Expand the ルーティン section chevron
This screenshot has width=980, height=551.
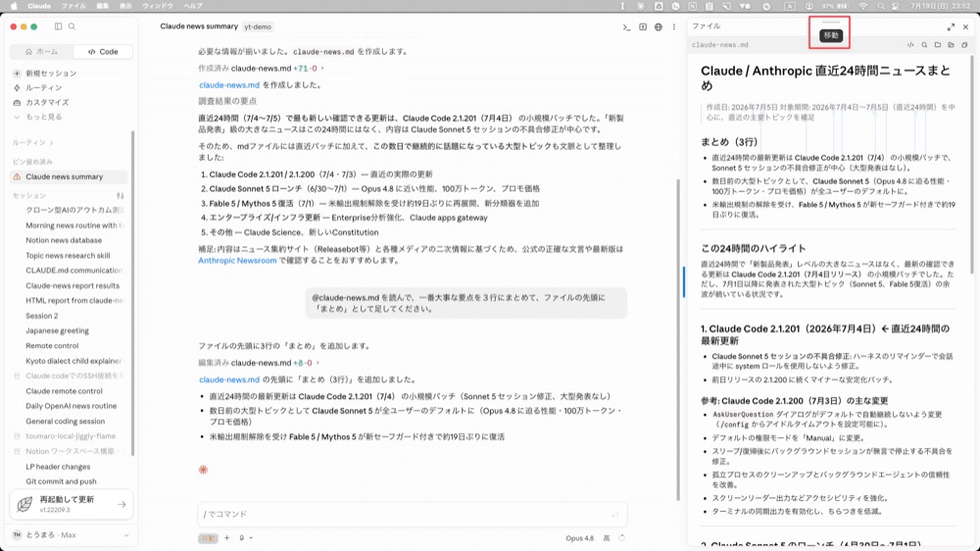coord(51,142)
